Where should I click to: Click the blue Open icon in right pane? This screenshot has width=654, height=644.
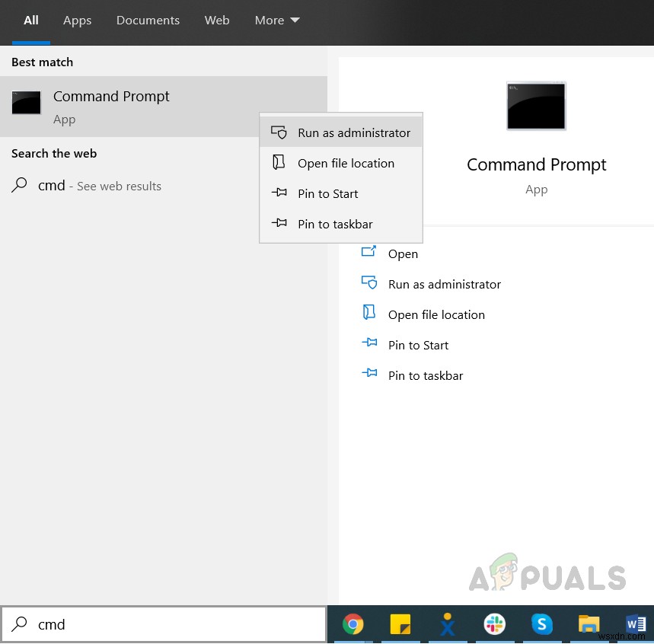tap(368, 251)
